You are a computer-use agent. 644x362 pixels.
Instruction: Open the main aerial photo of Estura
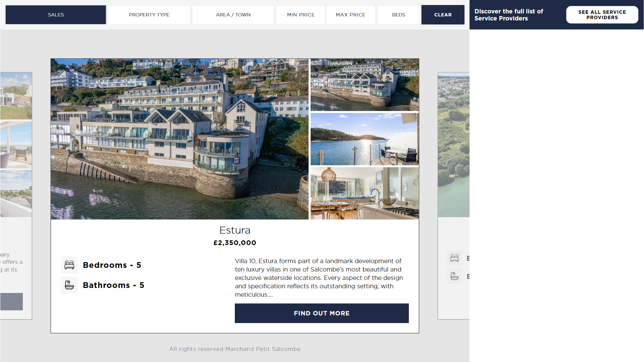pyautogui.click(x=179, y=139)
